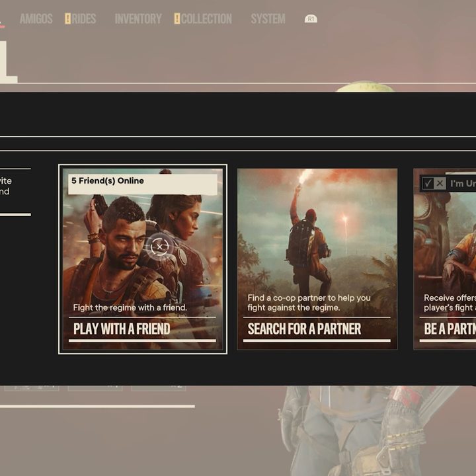Click the PLAY WITH A FRIEND title
Image resolution: width=476 pixels, height=476 pixels.
[122, 329]
